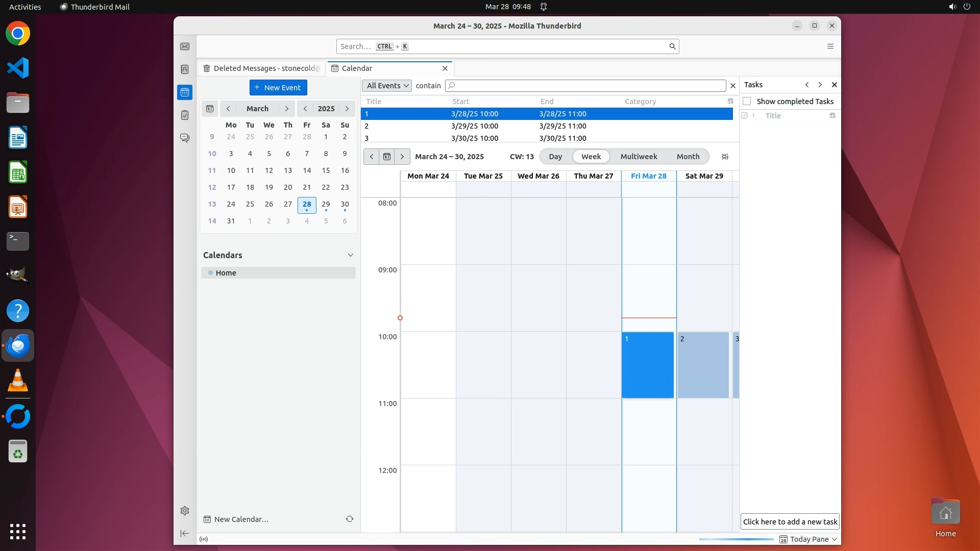980x551 pixels.
Task: Open Thunderbird settings gear
Action: coord(185,511)
